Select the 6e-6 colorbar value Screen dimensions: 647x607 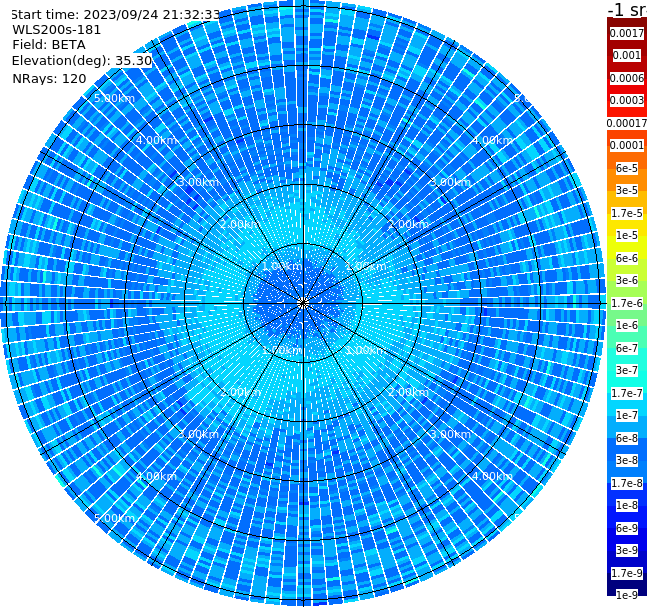[627, 258]
